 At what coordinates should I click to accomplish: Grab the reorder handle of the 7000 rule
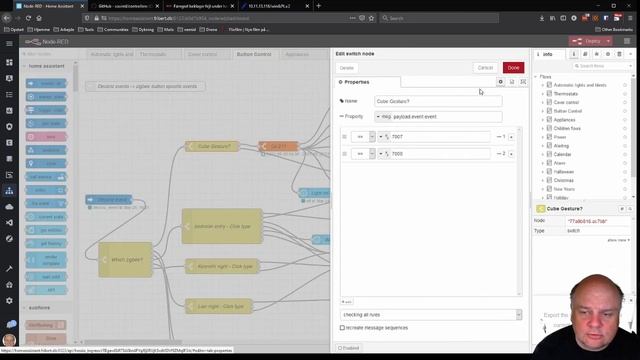pyautogui.click(x=344, y=154)
